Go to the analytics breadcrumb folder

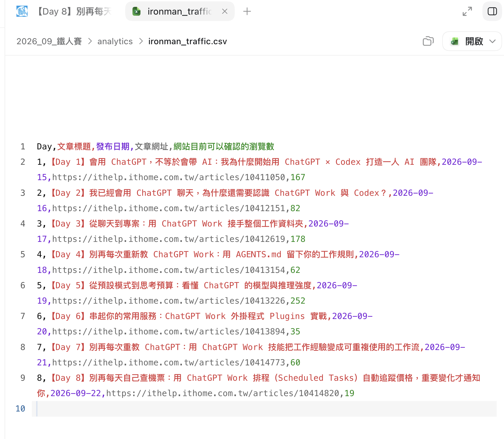[x=115, y=41]
